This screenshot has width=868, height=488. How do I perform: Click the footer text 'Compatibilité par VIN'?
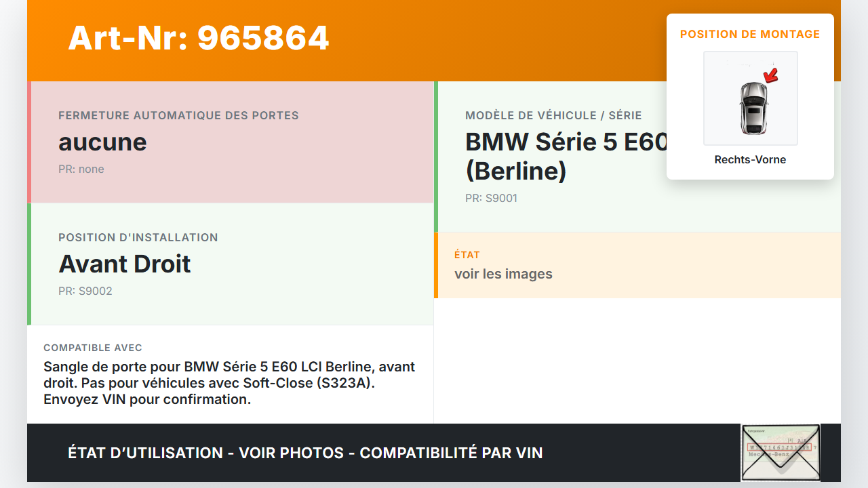tap(451, 453)
